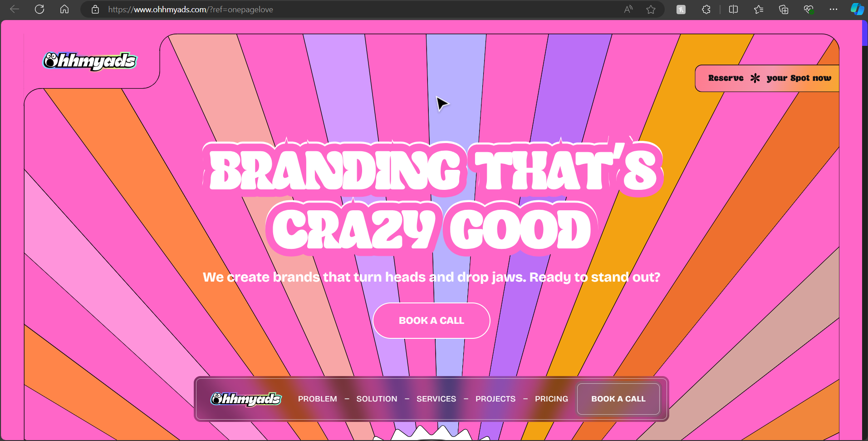Launch Copilot sidebar

(x=857, y=10)
